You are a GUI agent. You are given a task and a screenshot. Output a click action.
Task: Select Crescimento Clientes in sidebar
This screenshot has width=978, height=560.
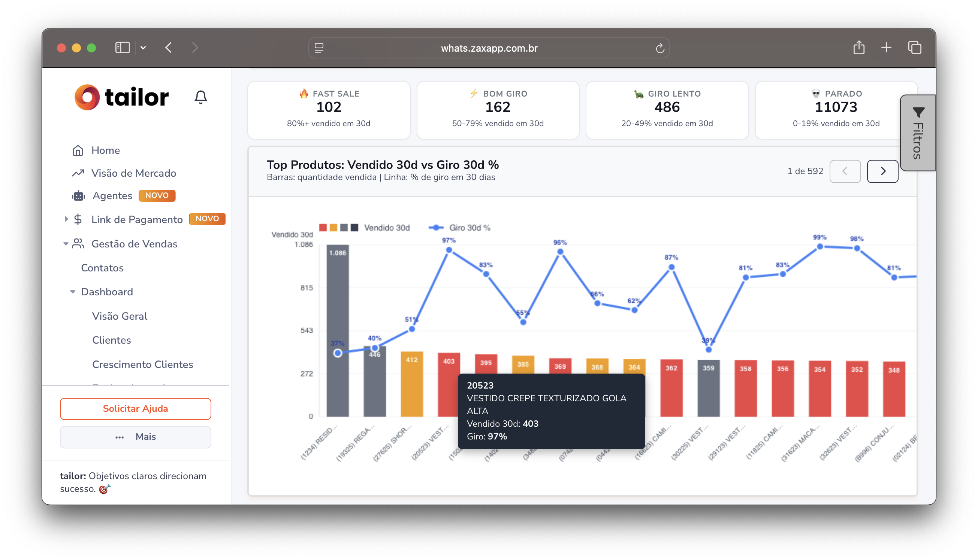[142, 364]
